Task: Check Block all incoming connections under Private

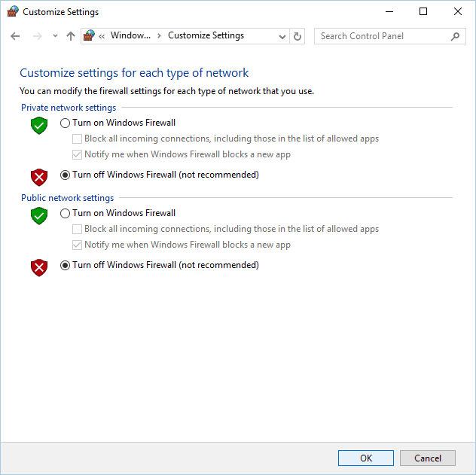Action: point(77,139)
